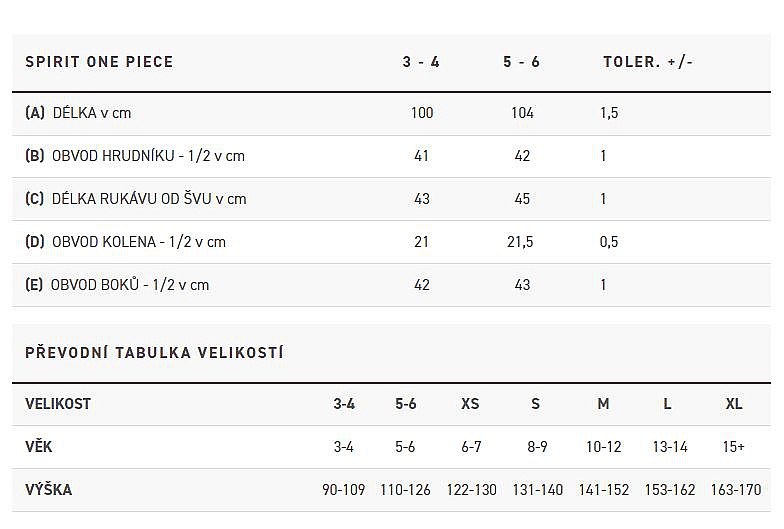The width and height of the screenshot is (784, 529).
Task: Click the DÉLKA RUKÁVU OD ŠVU row label
Action: [135, 199]
